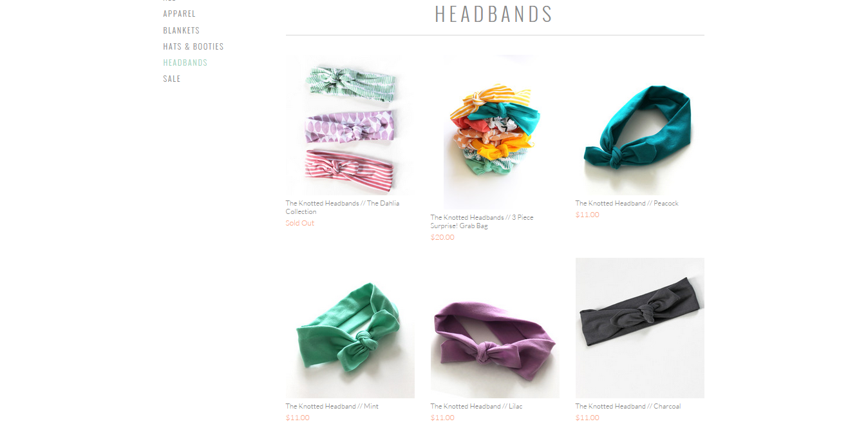Open the Apparel category
The height and width of the screenshot is (426, 868).
pos(179,14)
